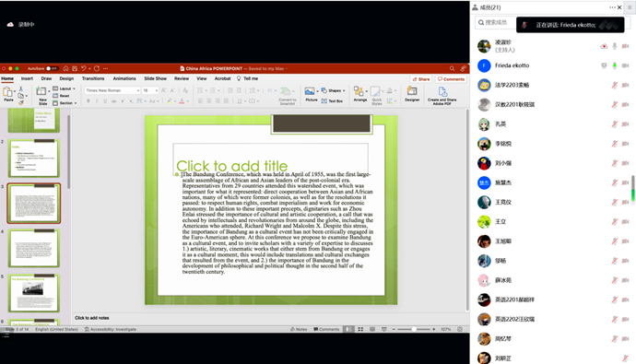The height and width of the screenshot is (364, 636).
Task: Toggle the AutoSave switch
Action: tap(52, 68)
